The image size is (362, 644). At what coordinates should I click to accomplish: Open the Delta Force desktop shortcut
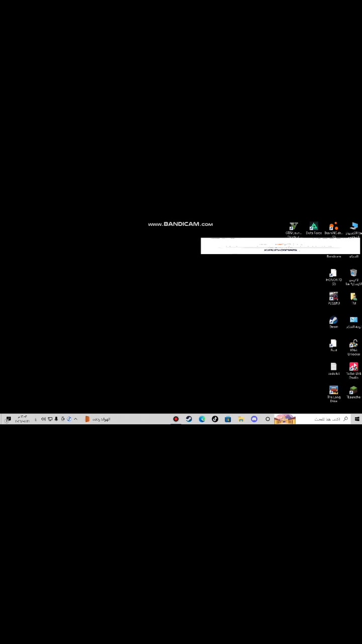[x=313, y=229]
